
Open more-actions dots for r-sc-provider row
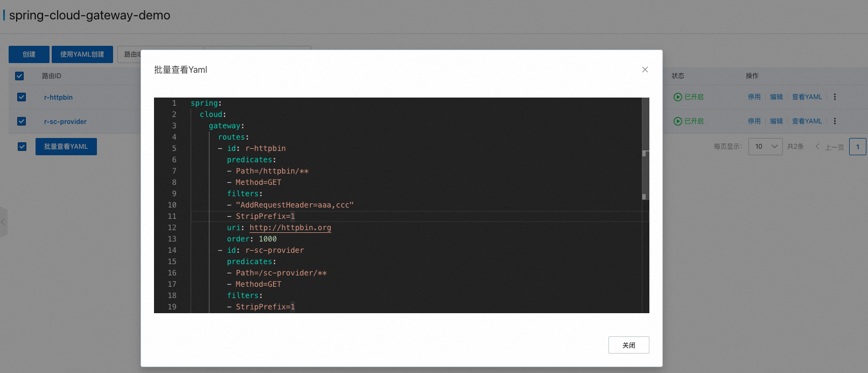835,121
